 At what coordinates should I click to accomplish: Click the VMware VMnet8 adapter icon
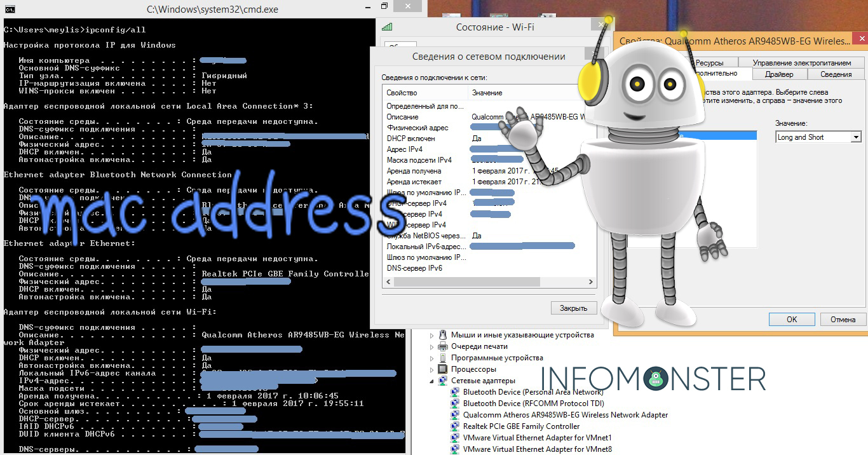tap(455, 449)
